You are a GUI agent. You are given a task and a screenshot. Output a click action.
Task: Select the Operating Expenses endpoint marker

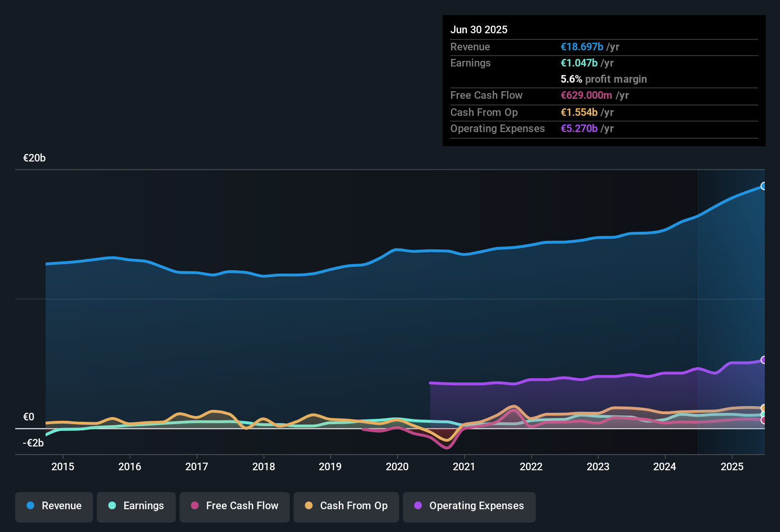click(x=763, y=360)
